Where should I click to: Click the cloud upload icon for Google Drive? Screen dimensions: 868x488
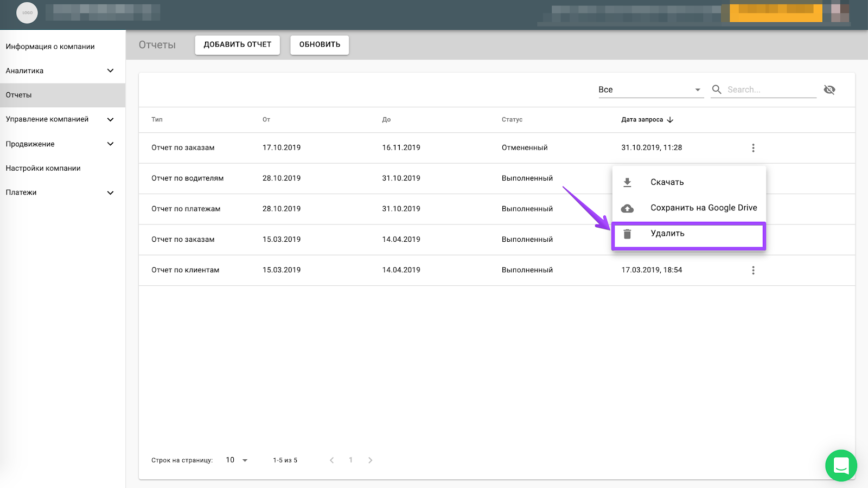pos(627,208)
